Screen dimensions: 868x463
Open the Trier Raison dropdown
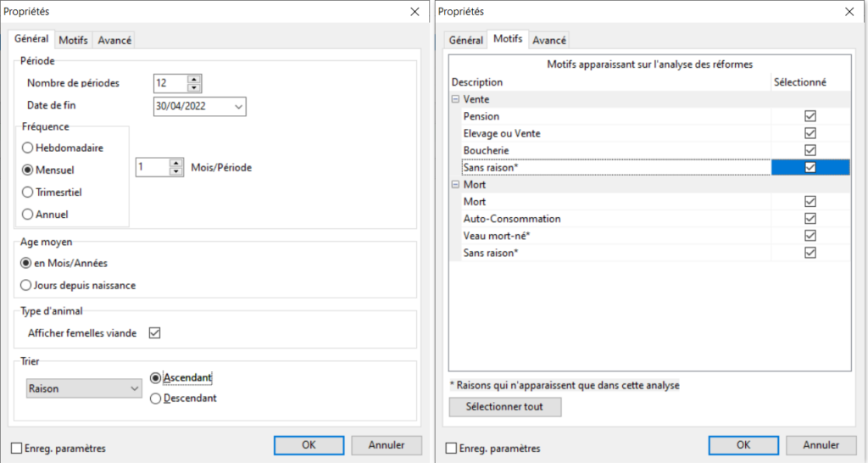click(133, 388)
